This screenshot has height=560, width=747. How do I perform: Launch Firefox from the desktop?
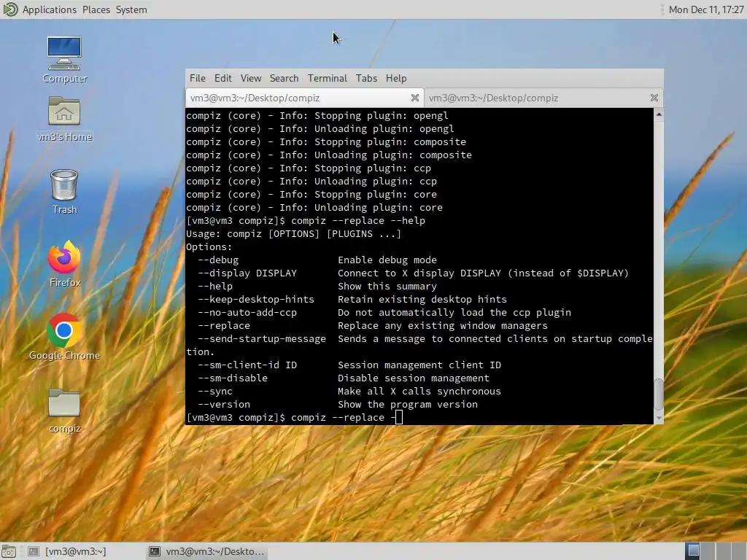click(64, 264)
